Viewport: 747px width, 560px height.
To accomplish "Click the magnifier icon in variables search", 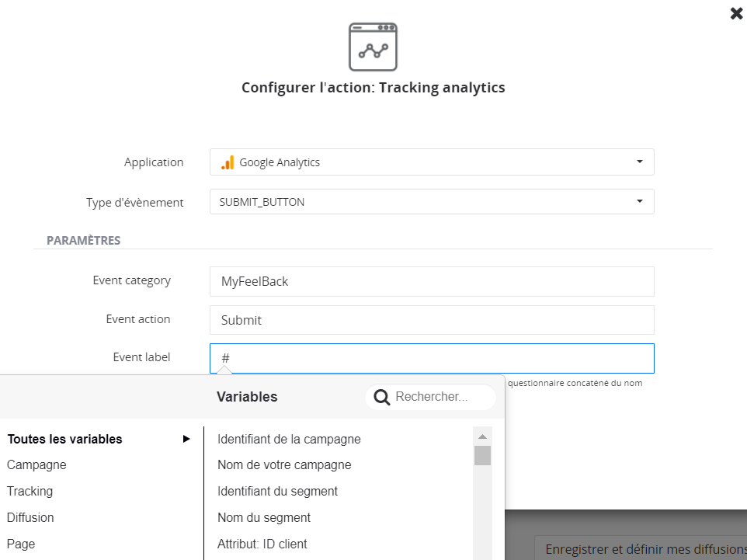I will pyautogui.click(x=382, y=398).
